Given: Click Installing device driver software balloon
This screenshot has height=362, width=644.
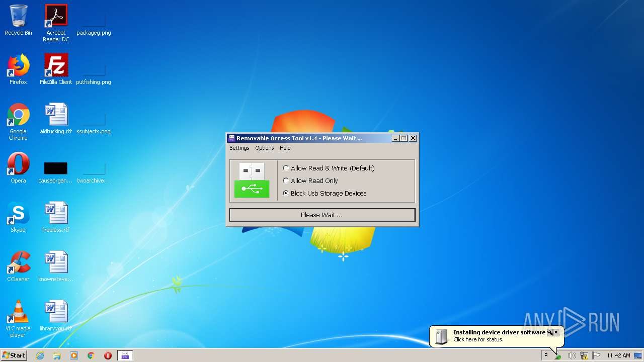Looking at the screenshot, I should (x=496, y=336).
